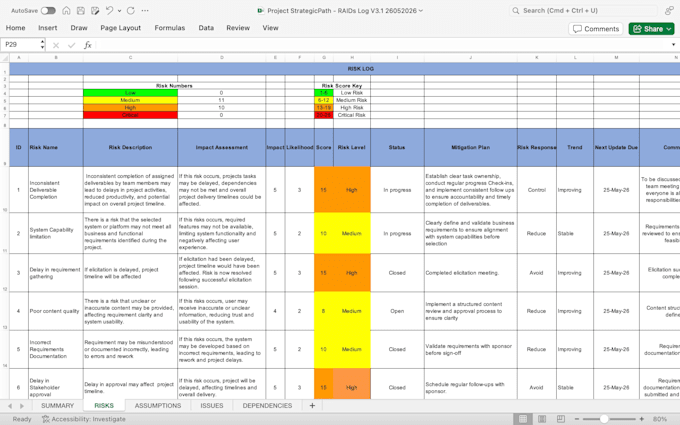Switch to the DEPENDENCIES sheet tab
The height and width of the screenshot is (425, 680).
(267, 405)
